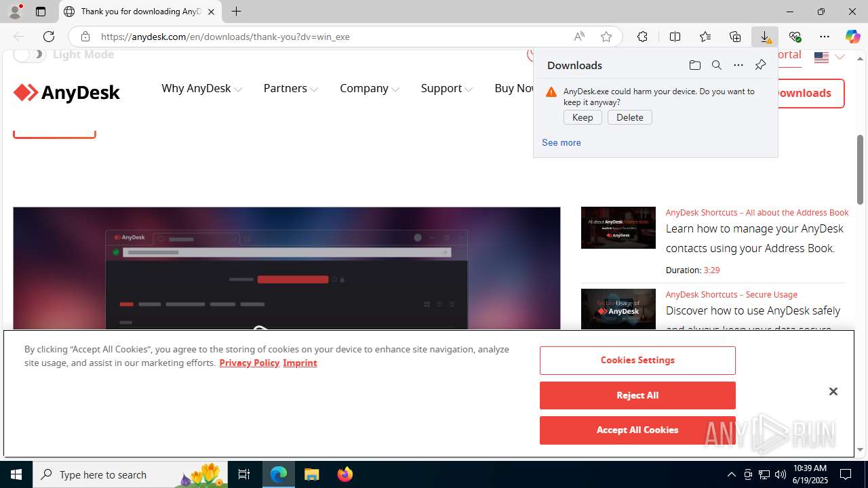Open downloads folder in the Downloads panel
868x488 pixels.
pyautogui.click(x=695, y=65)
